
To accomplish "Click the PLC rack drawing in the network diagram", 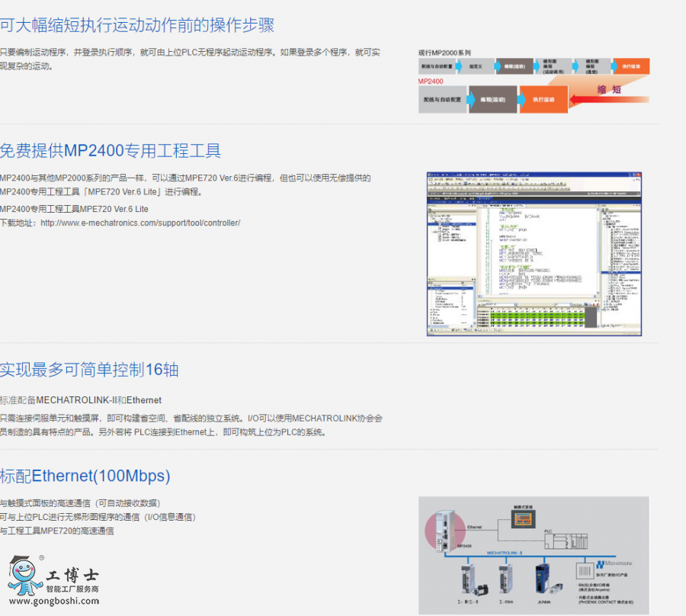I will pos(566,541).
